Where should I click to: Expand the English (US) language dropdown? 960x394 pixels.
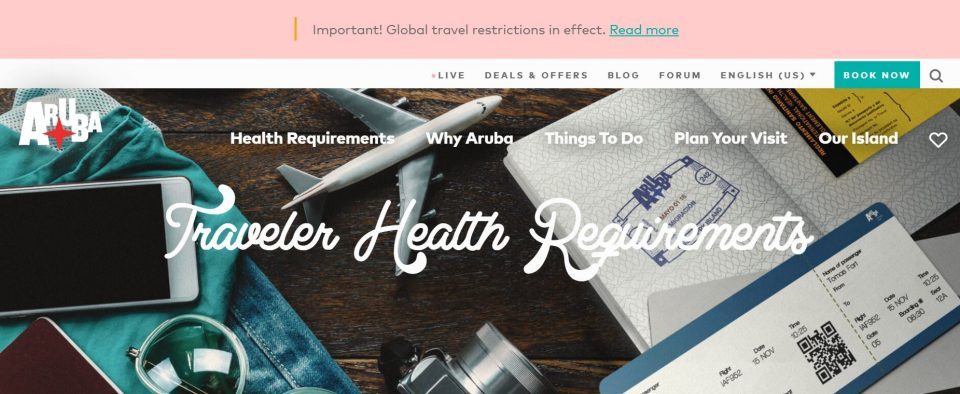(768, 75)
